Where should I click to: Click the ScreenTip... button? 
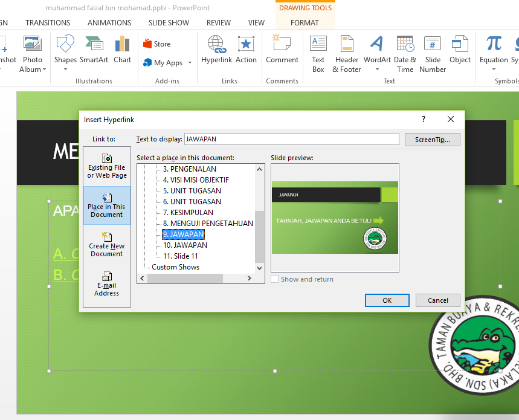pos(432,140)
